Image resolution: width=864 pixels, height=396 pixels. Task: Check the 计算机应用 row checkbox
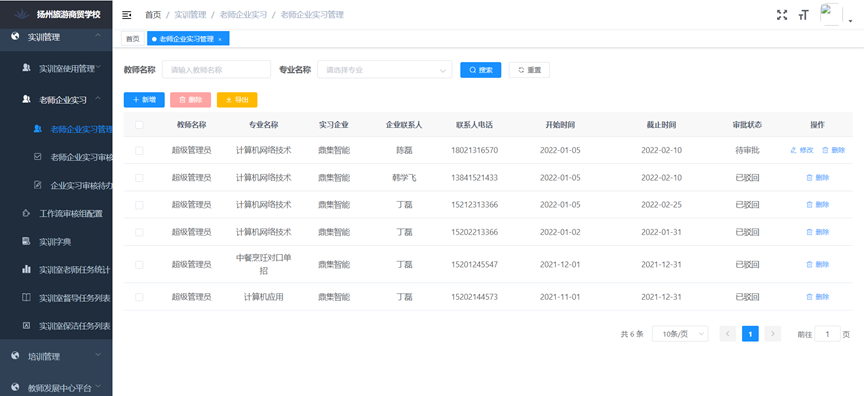pyautogui.click(x=139, y=297)
